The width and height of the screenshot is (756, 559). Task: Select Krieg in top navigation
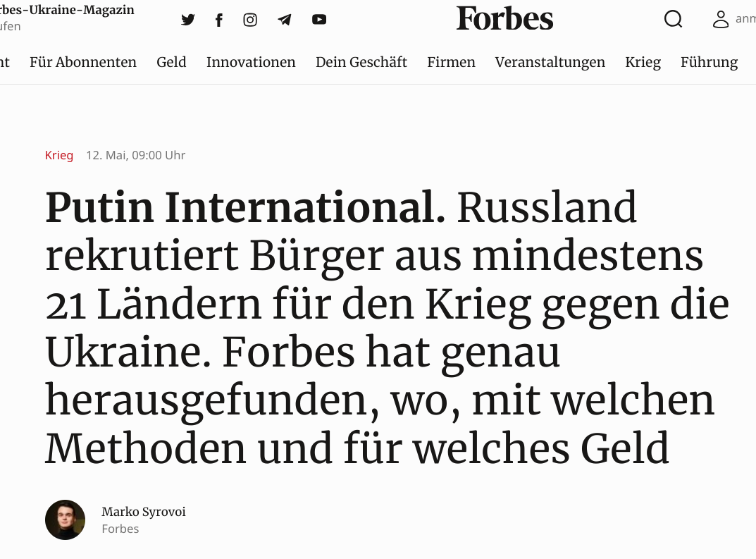point(643,62)
